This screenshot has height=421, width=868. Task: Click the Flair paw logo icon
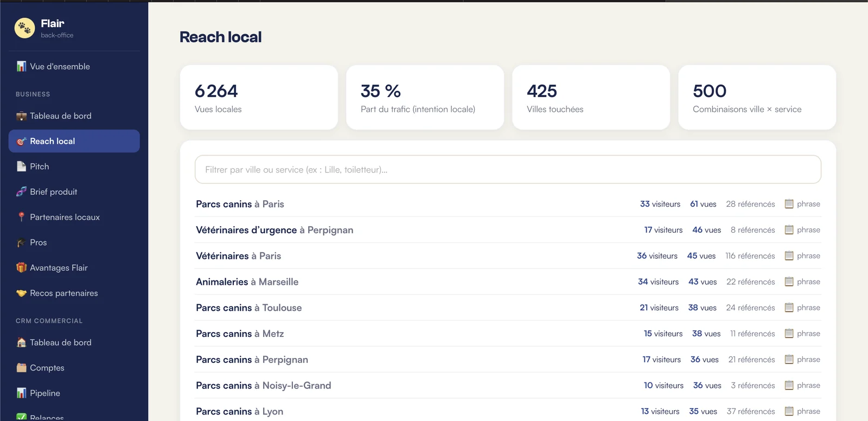[x=25, y=28]
